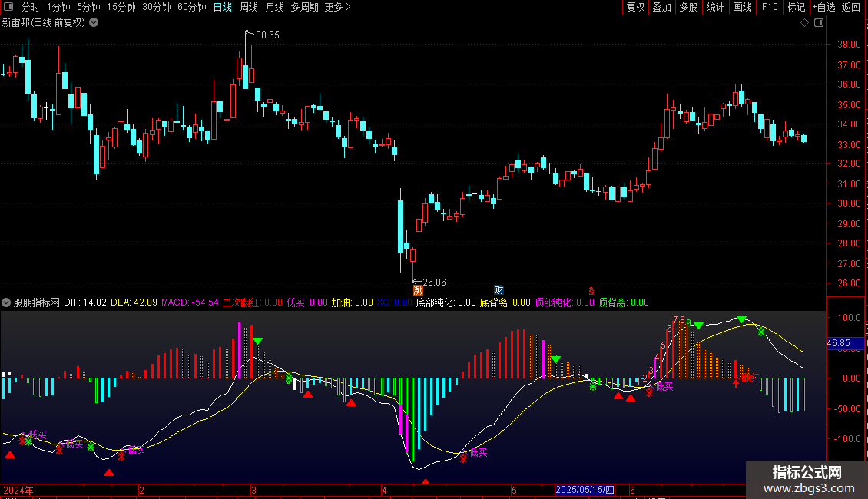Click the 底部钝化: 0.00 readout

pos(446,302)
